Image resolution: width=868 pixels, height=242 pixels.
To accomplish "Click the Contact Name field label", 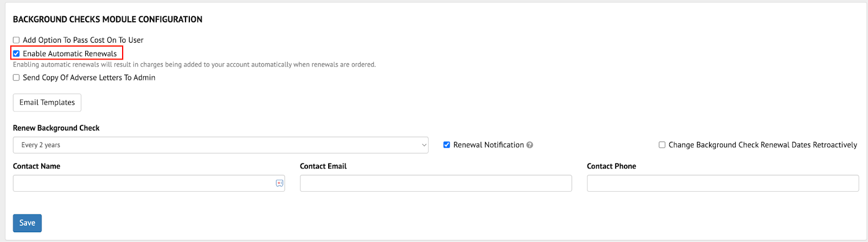I will point(36,166).
